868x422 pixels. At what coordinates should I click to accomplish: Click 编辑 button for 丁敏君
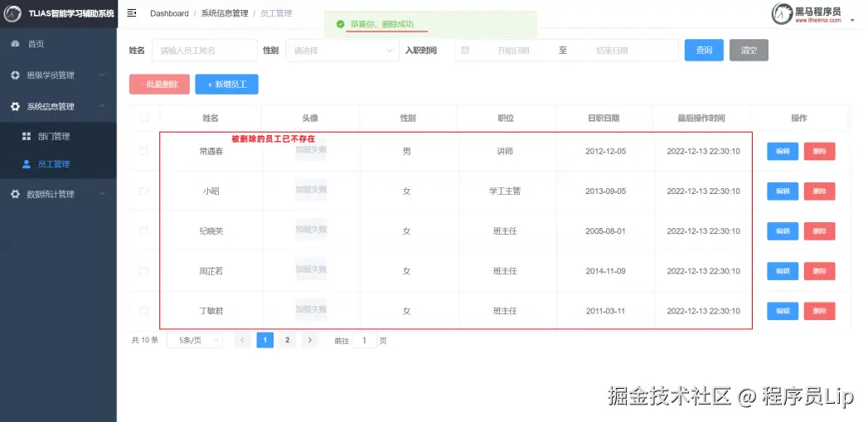point(783,311)
